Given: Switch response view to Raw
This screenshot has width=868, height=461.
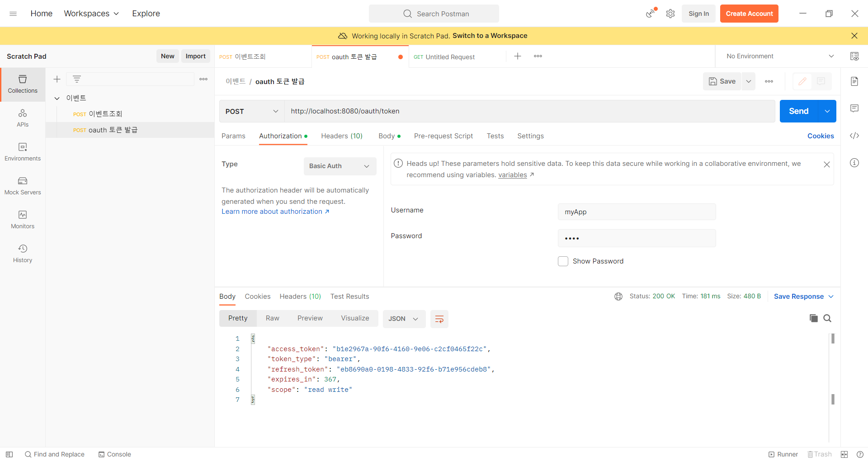Looking at the screenshot, I should [273, 318].
